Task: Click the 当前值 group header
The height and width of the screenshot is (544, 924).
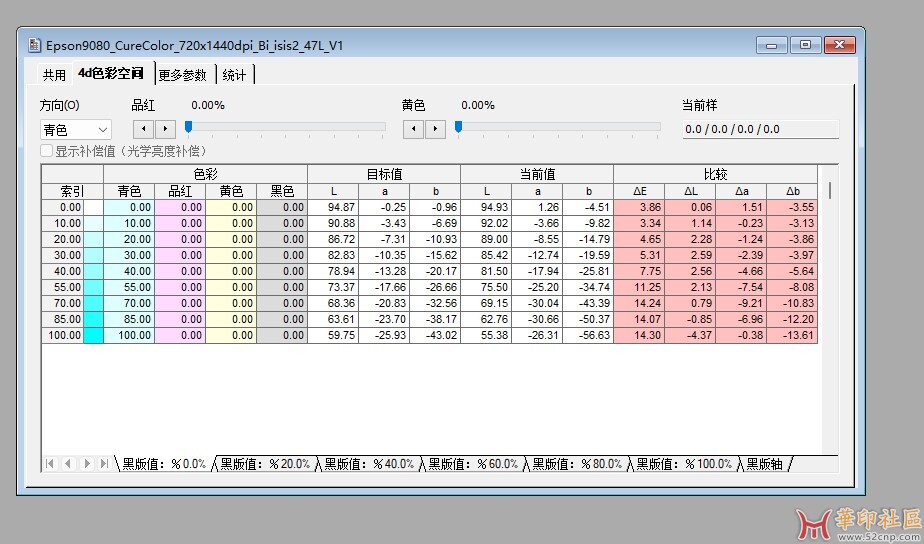Action: tap(537, 174)
